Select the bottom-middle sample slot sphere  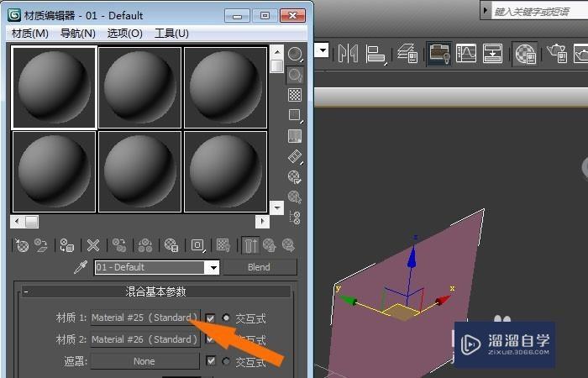pyautogui.click(x=140, y=171)
